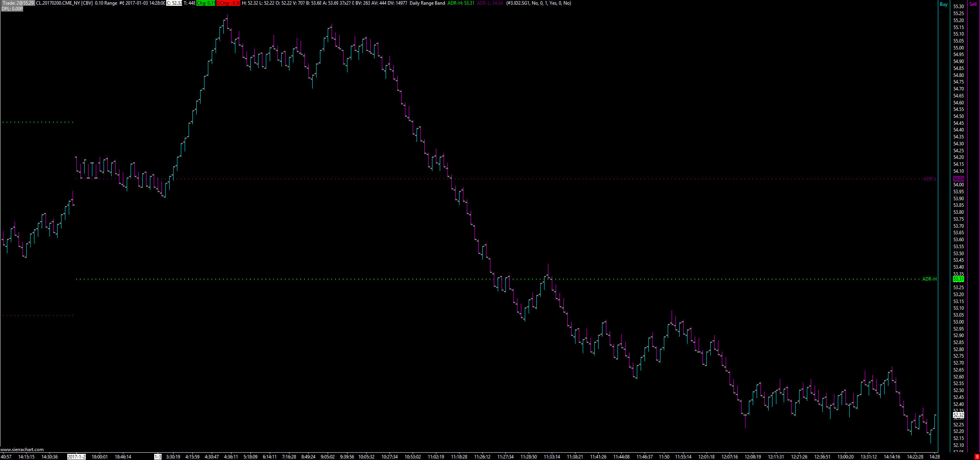Click the Buy column header

pyautogui.click(x=943, y=4)
